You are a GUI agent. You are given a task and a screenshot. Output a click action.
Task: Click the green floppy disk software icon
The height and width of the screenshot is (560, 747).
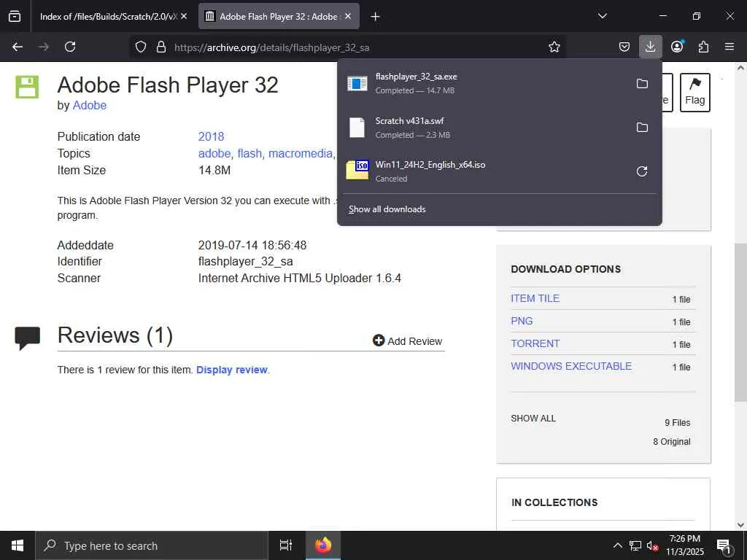[27, 87]
